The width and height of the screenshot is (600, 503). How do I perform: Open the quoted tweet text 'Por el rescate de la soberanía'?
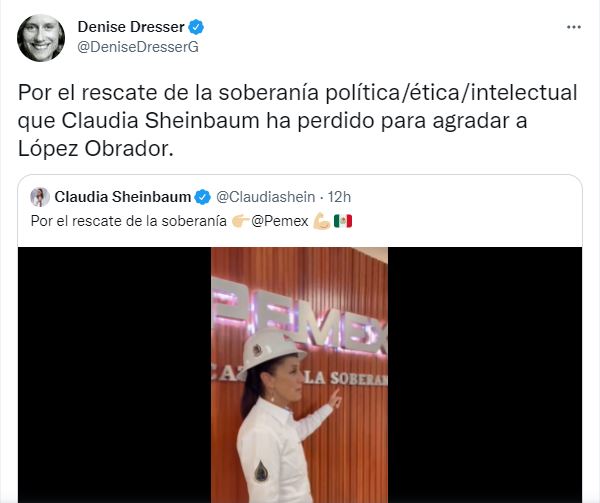(x=129, y=221)
